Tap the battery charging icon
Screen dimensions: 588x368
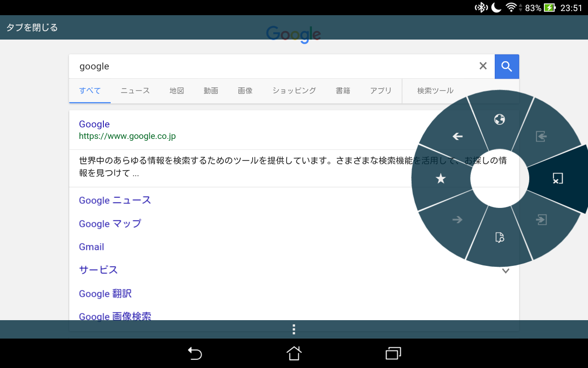549,8
